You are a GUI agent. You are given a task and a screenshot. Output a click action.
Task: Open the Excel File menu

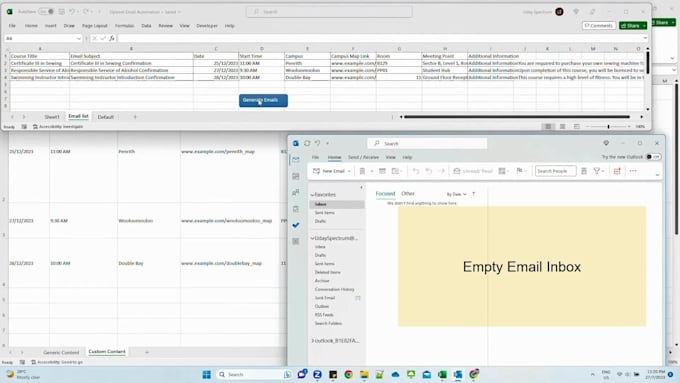[x=12, y=26]
